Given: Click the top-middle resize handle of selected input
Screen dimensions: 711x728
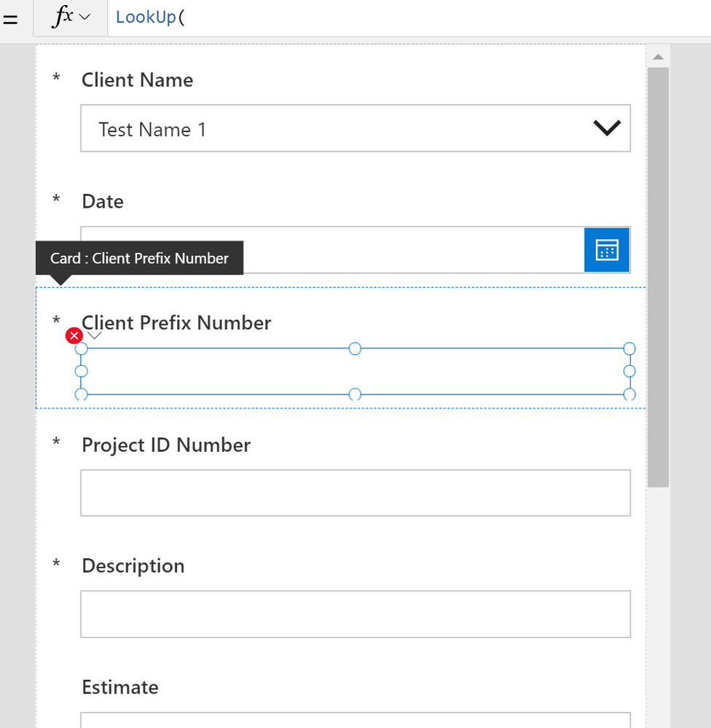Looking at the screenshot, I should pyautogui.click(x=355, y=349).
